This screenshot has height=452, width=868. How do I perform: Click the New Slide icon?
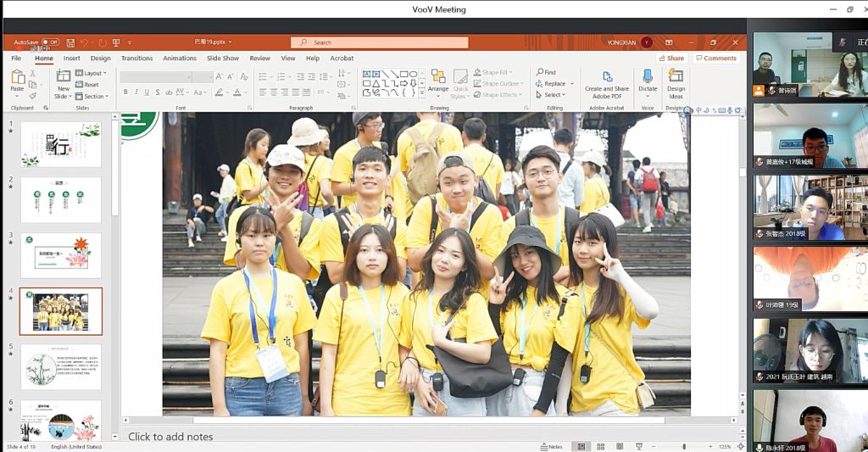point(63,76)
